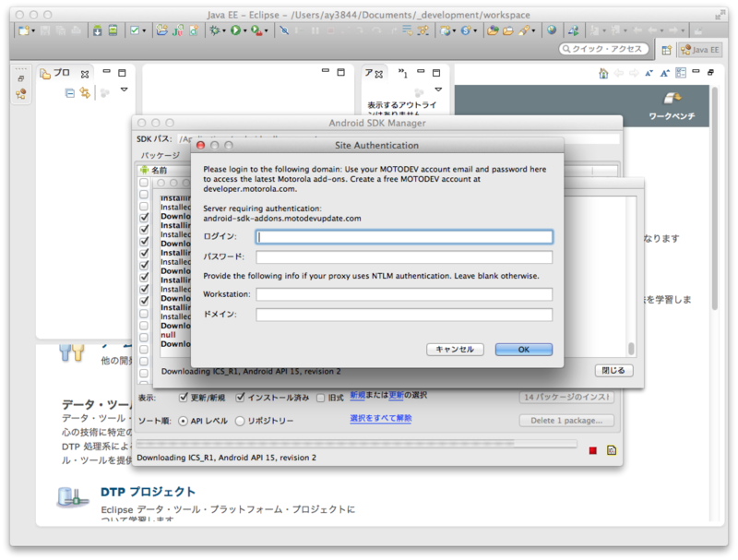Click the Debug bug icon
738x560 pixels.
(215, 30)
